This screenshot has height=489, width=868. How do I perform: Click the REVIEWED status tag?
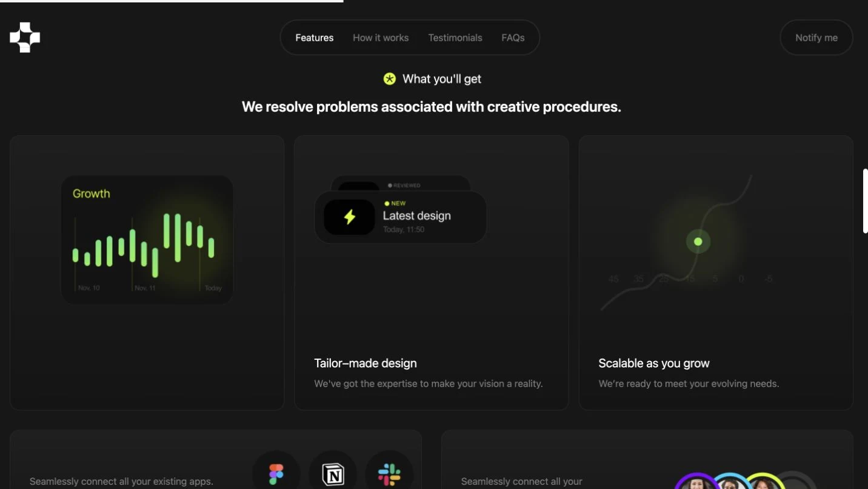(x=404, y=185)
